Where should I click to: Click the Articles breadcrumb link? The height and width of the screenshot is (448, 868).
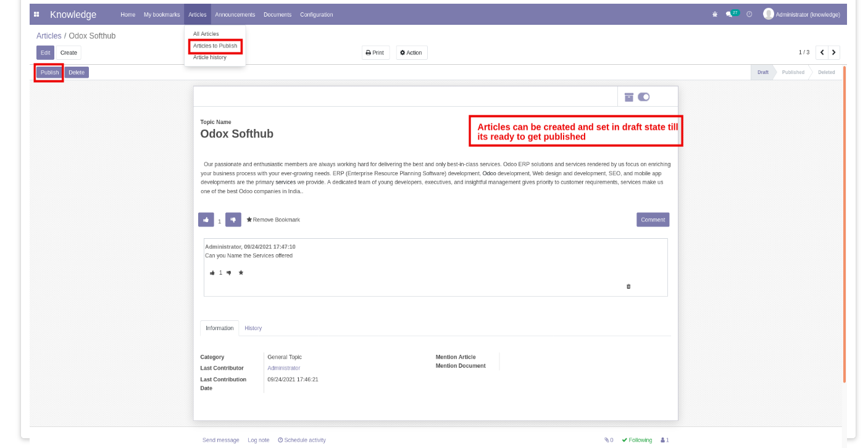click(x=49, y=36)
